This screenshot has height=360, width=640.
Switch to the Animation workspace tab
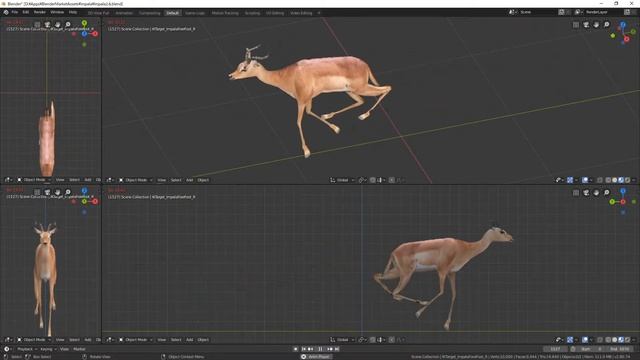[x=124, y=13]
